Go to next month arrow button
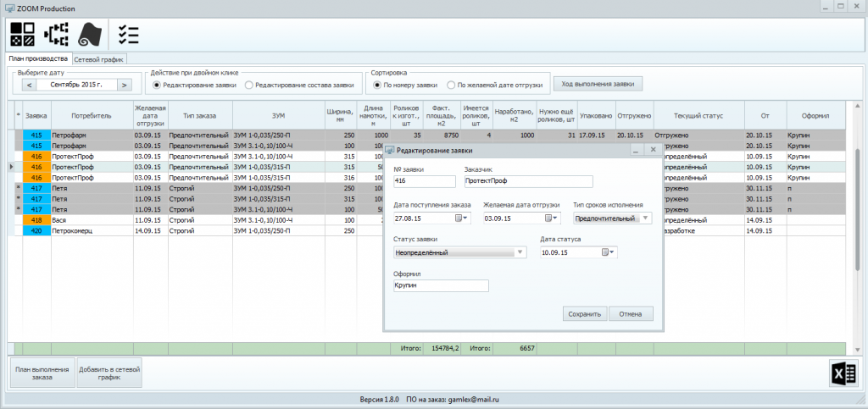This screenshot has width=868, height=409. (x=124, y=85)
